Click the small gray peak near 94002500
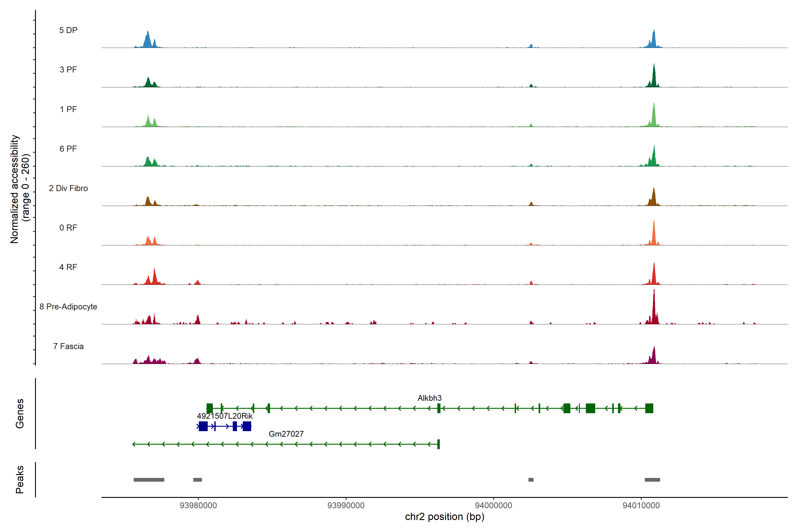 (531, 480)
